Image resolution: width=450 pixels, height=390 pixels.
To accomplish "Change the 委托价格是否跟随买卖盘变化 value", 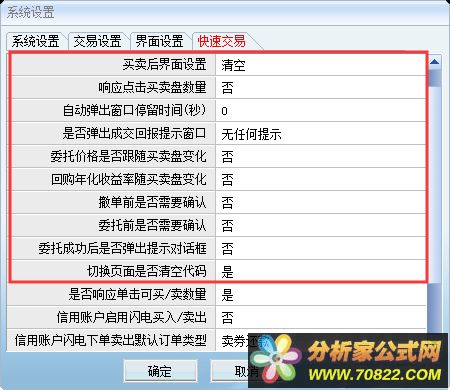I will coord(321,157).
